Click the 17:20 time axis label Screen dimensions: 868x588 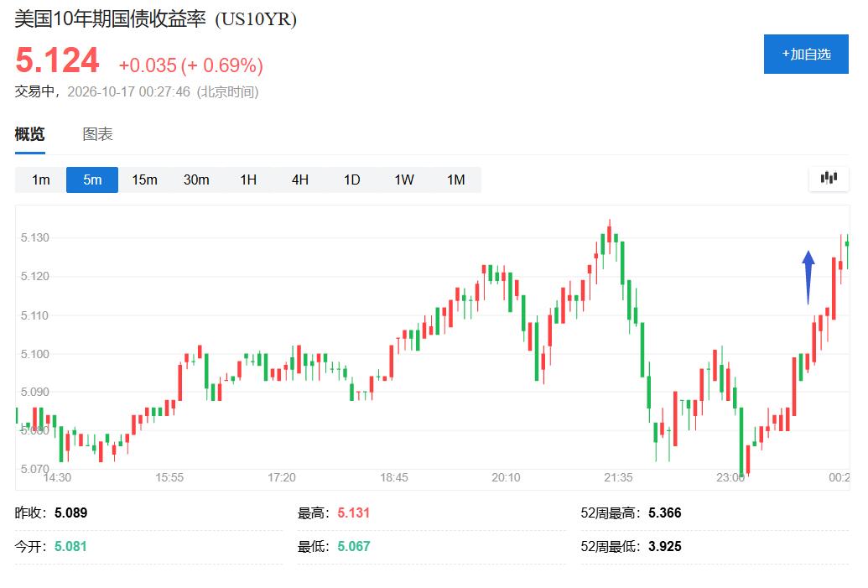[282, 477]
